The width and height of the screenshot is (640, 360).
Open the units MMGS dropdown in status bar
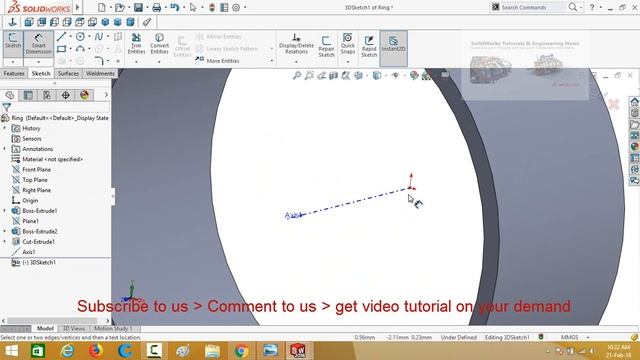pyautogui.click(x=588, y=337)
